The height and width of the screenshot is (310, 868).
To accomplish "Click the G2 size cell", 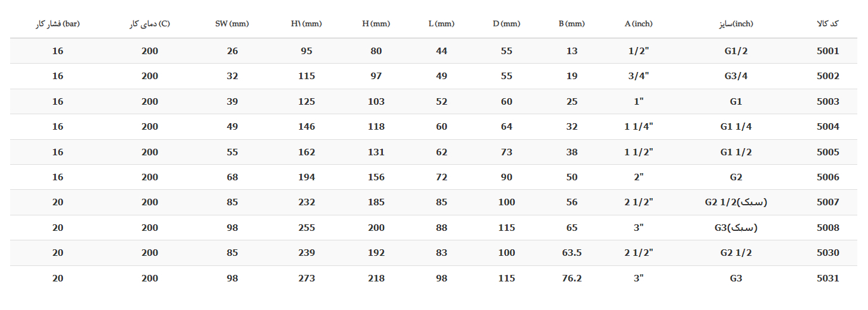I will pyautogui.click(x=735, y=177).
